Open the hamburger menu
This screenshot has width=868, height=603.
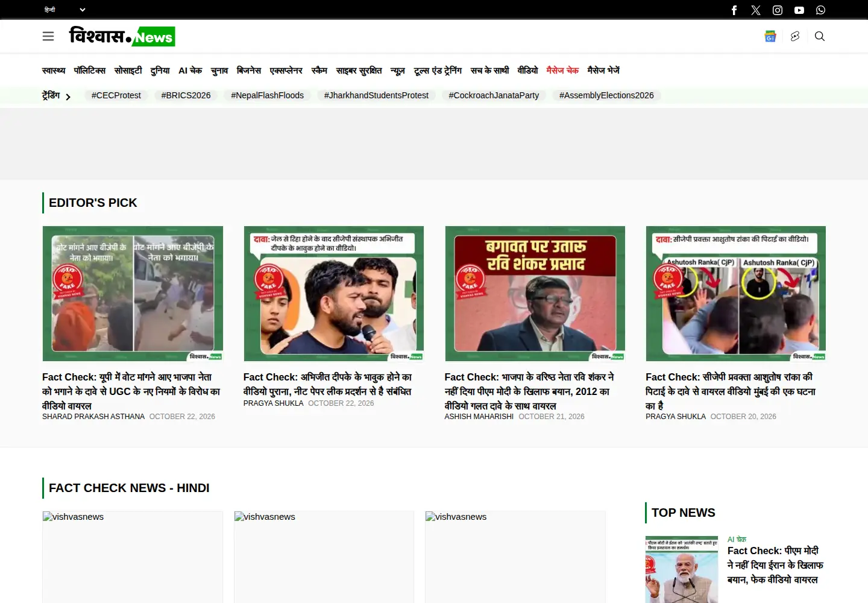point(48,36)
